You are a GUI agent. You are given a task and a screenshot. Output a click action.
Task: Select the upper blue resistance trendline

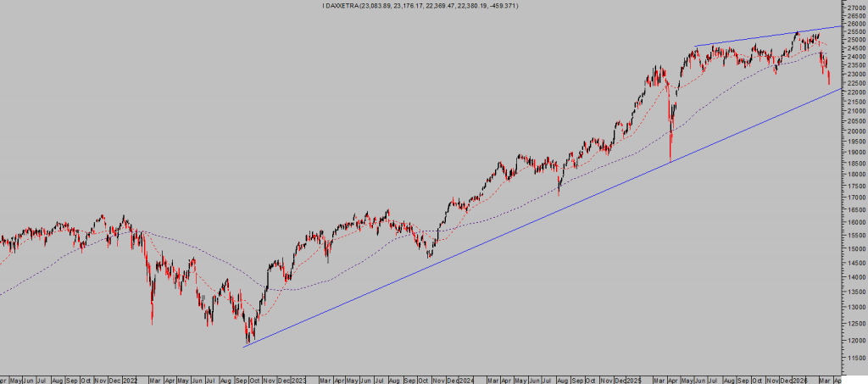coord(763,36)
